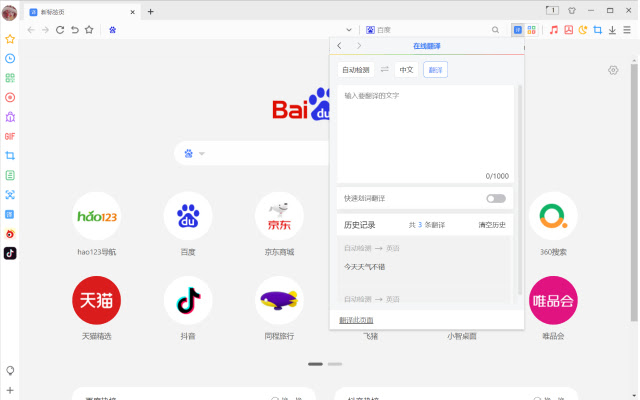This screenshot has width=640, height=400.
Task: Click the Baidu search box in toolbar
Action: click(x=433, y=30)
